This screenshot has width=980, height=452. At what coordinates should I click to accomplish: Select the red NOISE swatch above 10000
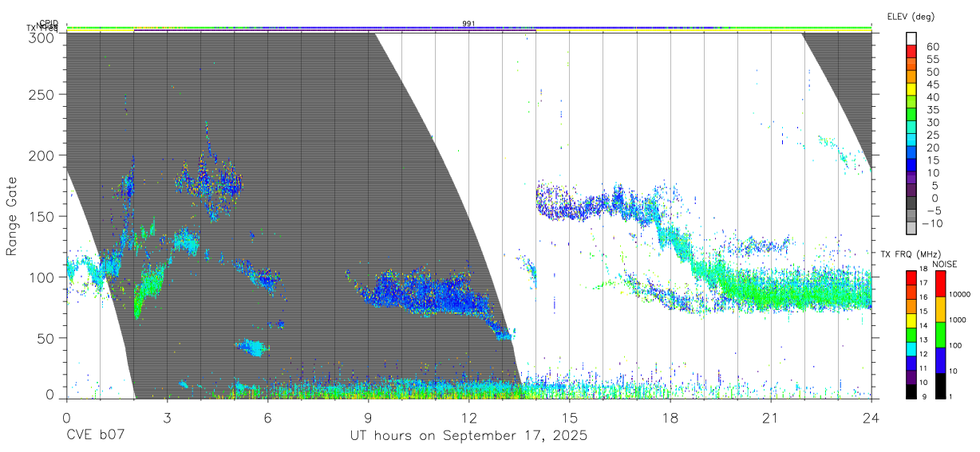[939, 284]
